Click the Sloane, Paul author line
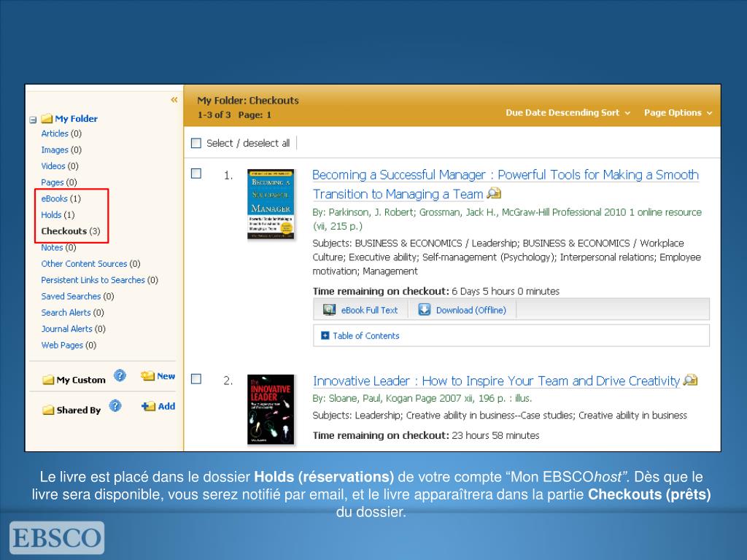Screen dimensions: 747x560 [422, 398]
